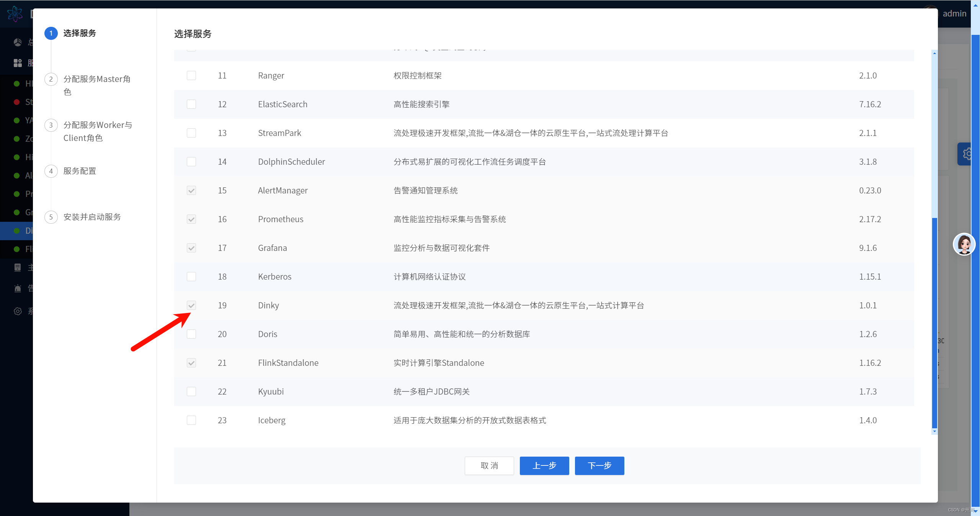
Task: Click service name Doris
Action: click(x=268, y=334)
